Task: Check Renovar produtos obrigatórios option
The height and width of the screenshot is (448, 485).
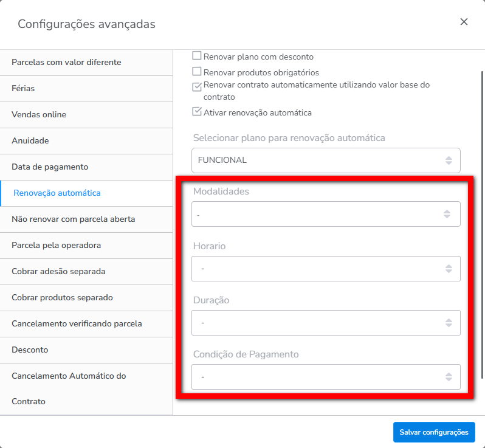Action: [197, 72]
